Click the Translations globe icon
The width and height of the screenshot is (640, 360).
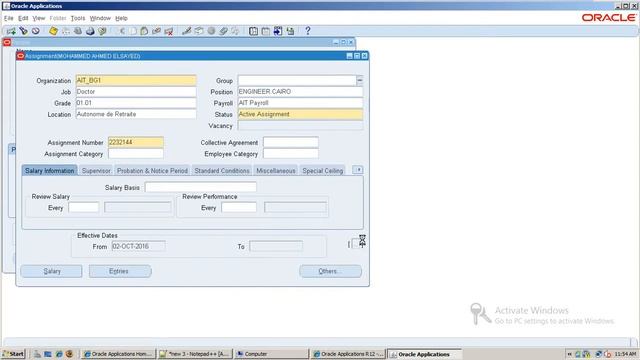click(x=211, y=31)
